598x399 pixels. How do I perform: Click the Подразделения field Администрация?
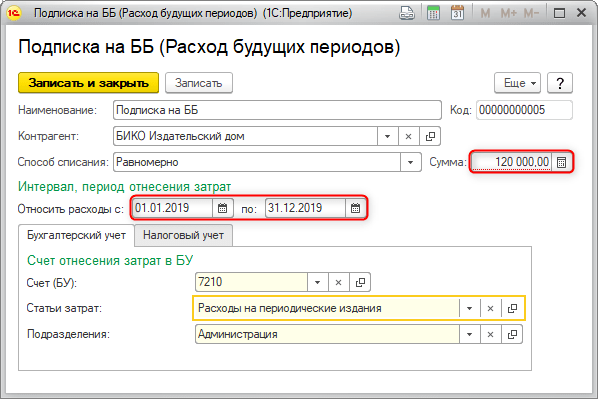pyautogui.click(x=327, y=334)
